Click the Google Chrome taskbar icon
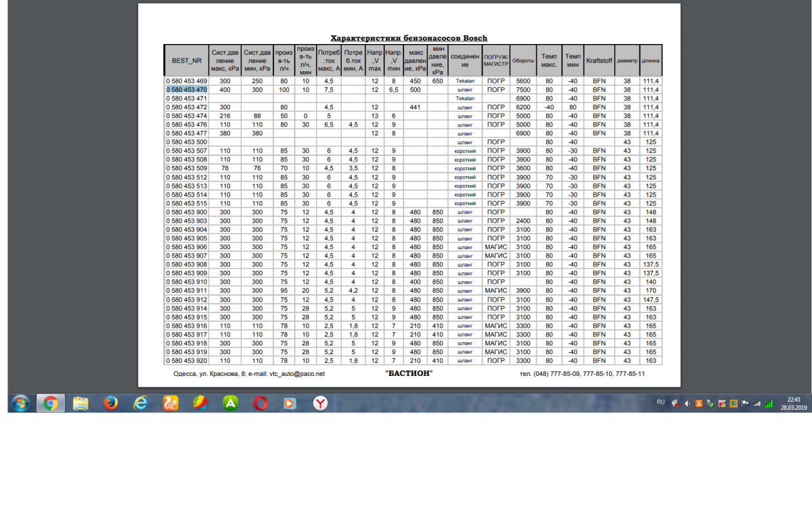 [x=49, y=403]
